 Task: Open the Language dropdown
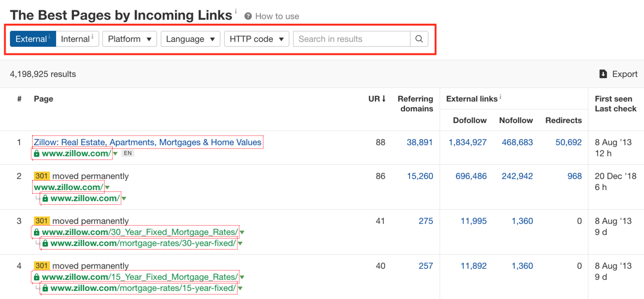coord(191,39)
